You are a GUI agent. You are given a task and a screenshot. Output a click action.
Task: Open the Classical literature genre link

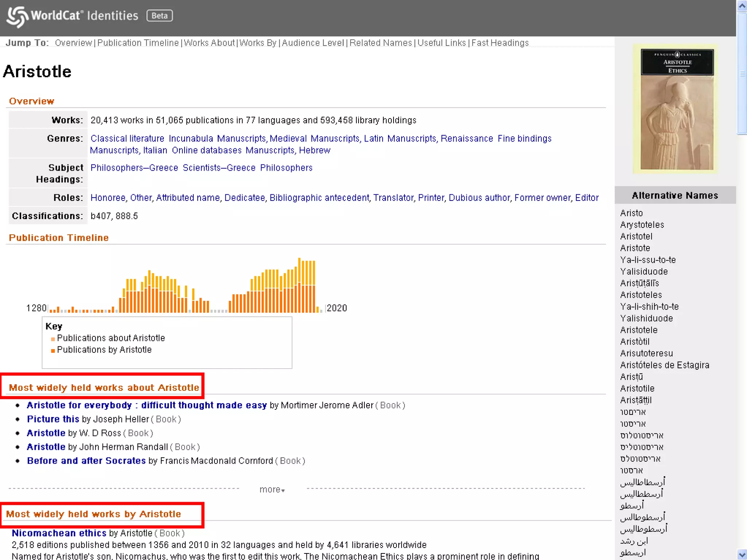click(127, 139)
